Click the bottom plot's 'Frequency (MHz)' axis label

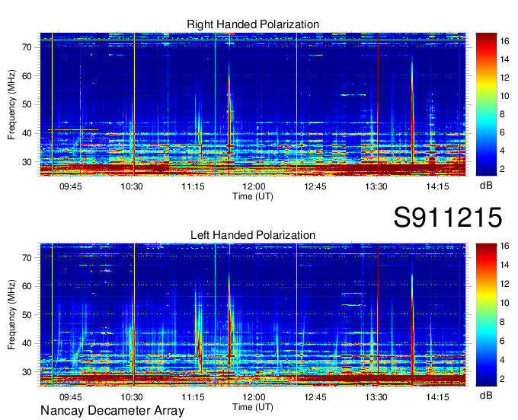click(x=11, y=315)
